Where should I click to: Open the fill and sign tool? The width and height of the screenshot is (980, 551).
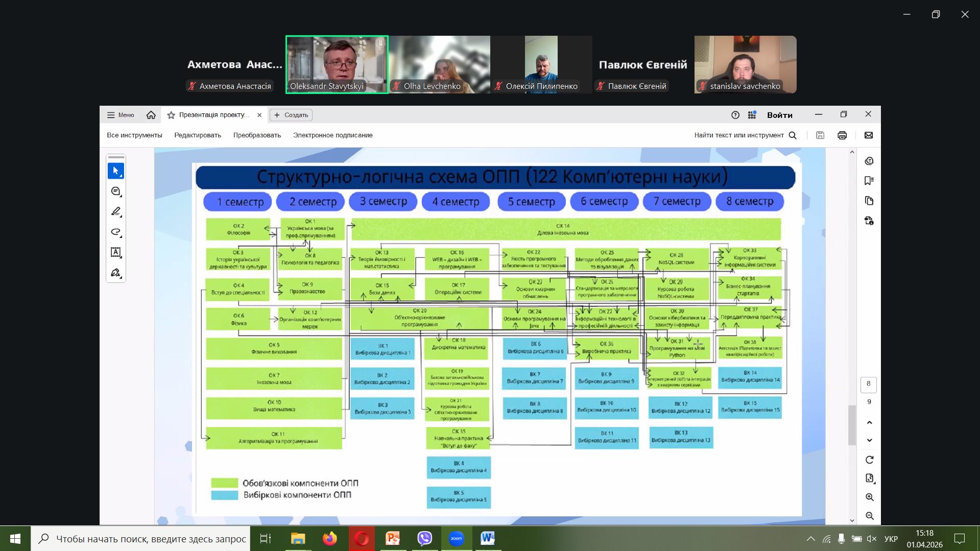pyautogui.click(x=115, y=273)
